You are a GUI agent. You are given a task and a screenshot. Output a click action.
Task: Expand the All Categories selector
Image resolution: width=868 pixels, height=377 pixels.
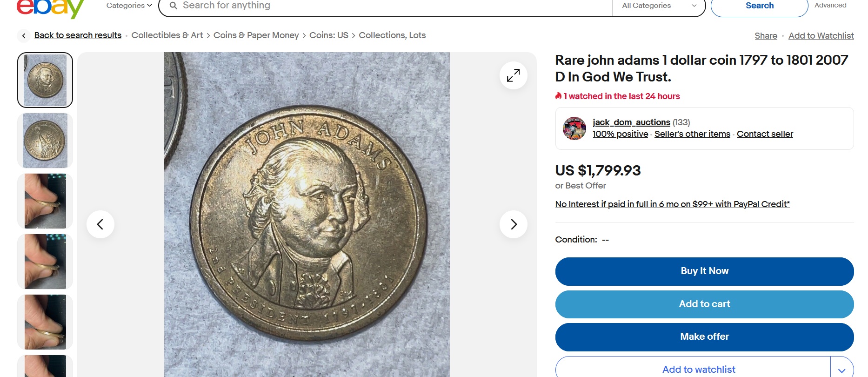click(x=659, y=6)
